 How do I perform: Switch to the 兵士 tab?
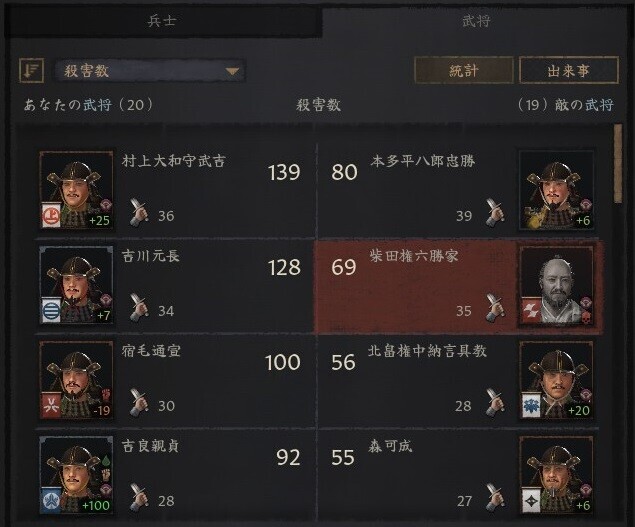162,20
